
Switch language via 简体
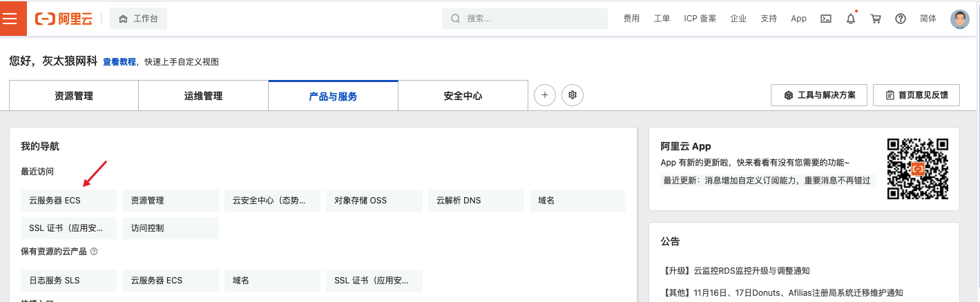coord(928,19)
